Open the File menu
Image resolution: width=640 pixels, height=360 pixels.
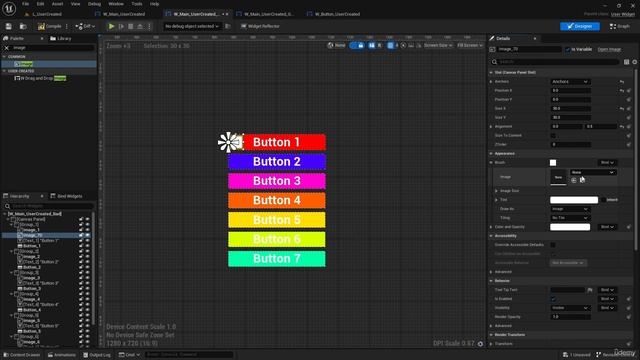(x=25, y=4)
